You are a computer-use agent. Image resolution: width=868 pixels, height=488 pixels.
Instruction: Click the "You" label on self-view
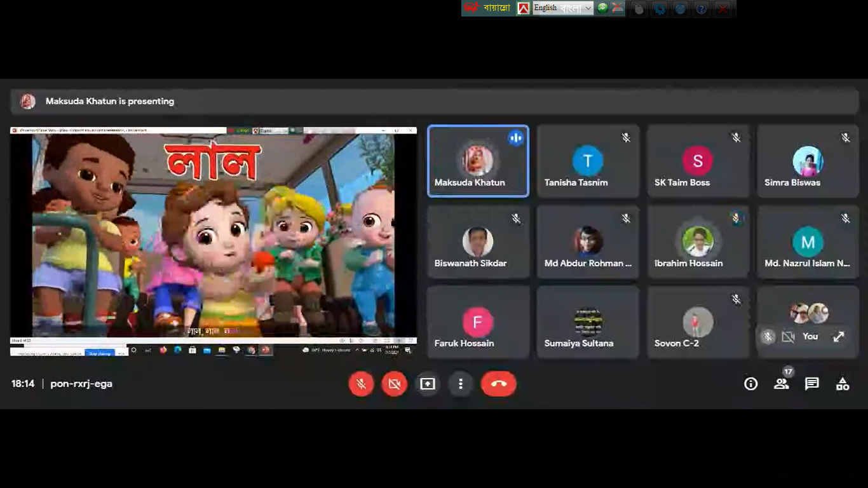(810, 336)
